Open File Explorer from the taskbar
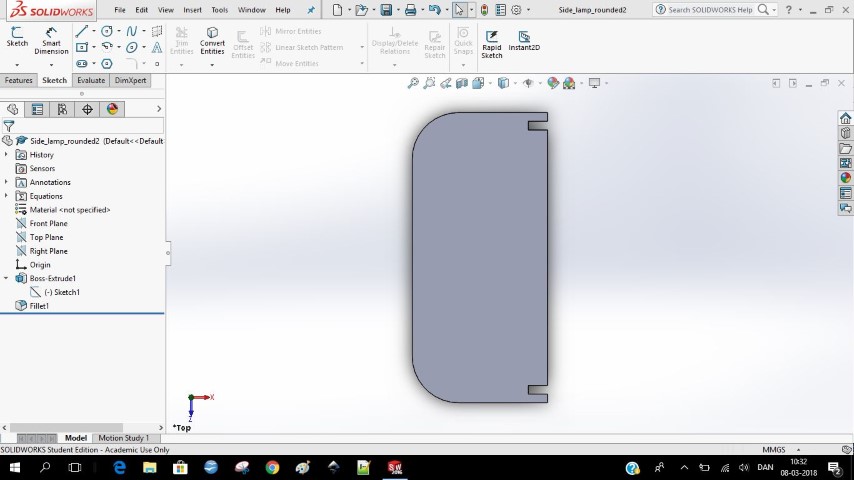This screenshot has width=854, height=480. pyautogui.click(x=150, y=467)
